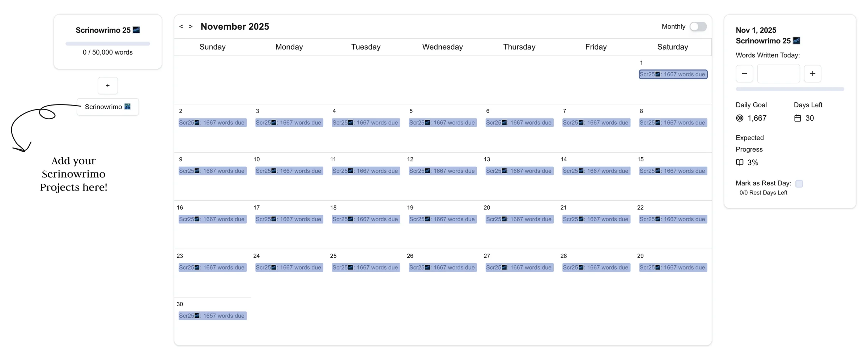Open the Scrinowrimo project button

point(107,107)
